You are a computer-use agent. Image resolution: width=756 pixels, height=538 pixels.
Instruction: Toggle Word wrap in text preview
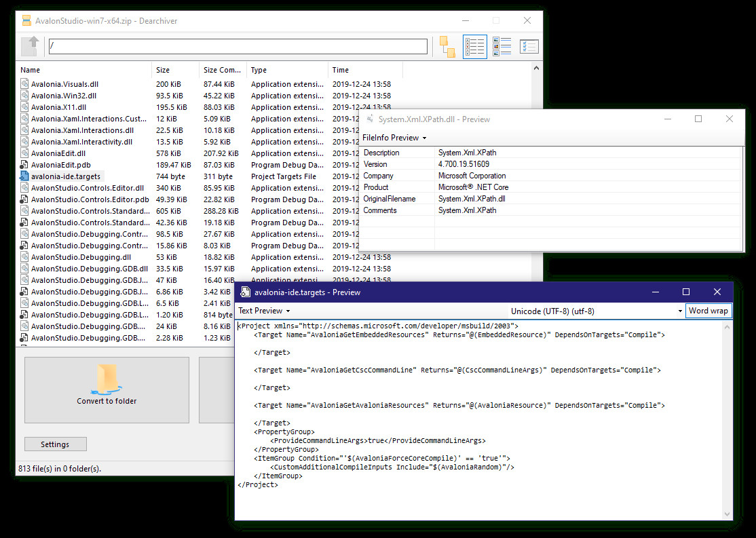pyautogui.click(x=708, y=311)
